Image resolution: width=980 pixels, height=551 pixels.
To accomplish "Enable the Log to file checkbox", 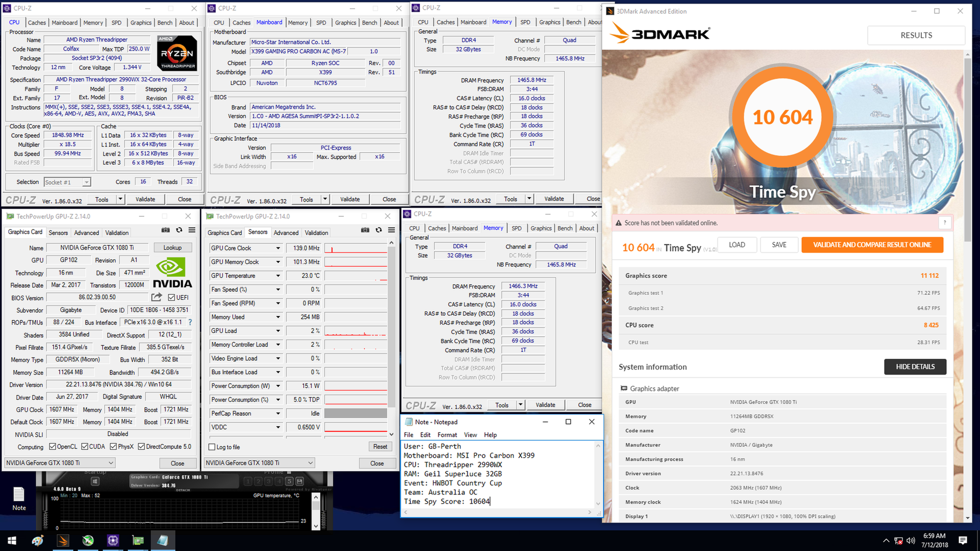I will click(x=212, y=447).
